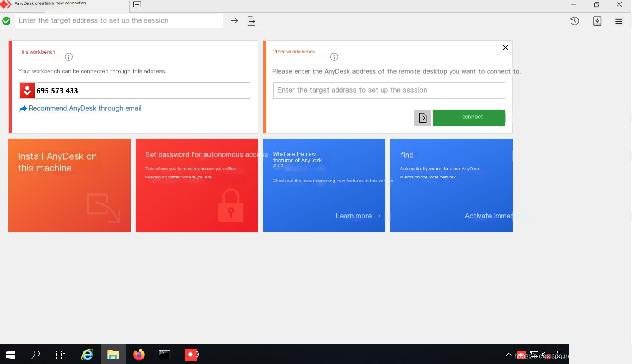The width and height of the screenshot is (632, 364).
Task: Open the taskbar search magnifier
Action: tap(35, 354)
